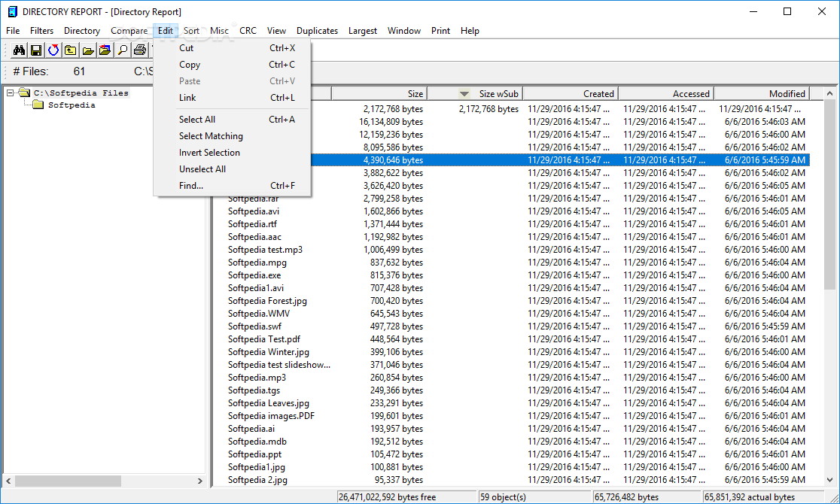Click the tree pane scroll right arrow
Viewport: 840px width, 504px height.
coord(199,481)
